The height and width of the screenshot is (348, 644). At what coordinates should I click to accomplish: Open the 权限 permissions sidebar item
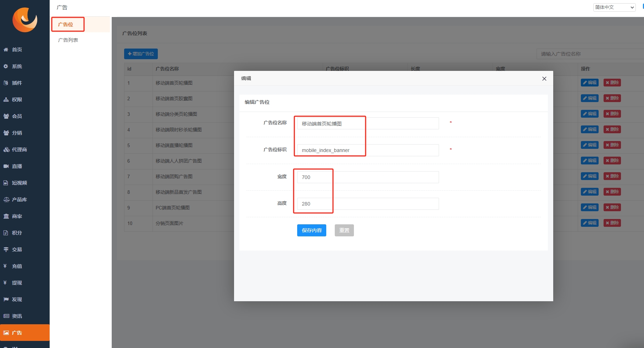[x=25, y=100]
